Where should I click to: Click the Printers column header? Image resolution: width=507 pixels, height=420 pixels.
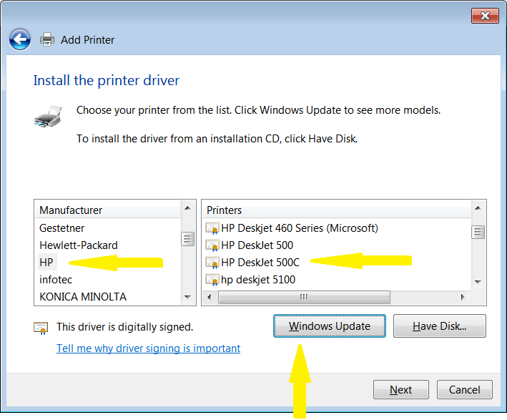(336, 210)
